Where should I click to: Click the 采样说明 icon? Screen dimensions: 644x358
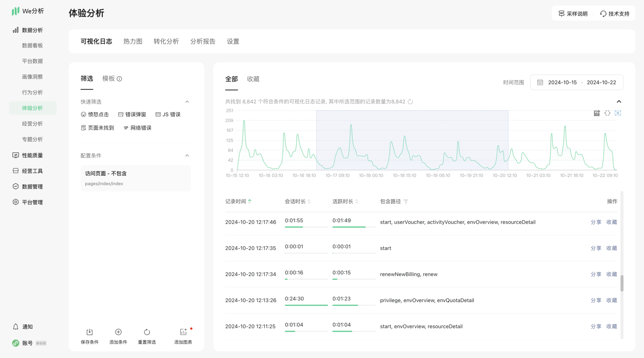tap(561, 14)
